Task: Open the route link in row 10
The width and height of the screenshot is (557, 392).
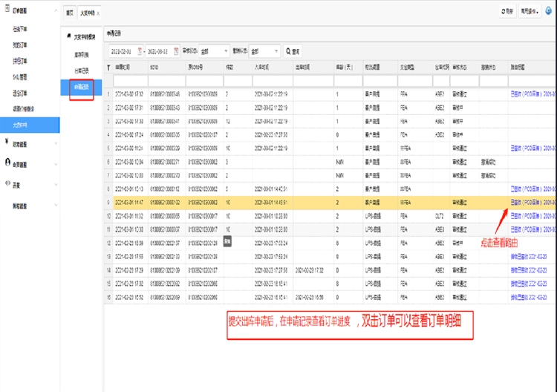Action: tap(532, 216)
